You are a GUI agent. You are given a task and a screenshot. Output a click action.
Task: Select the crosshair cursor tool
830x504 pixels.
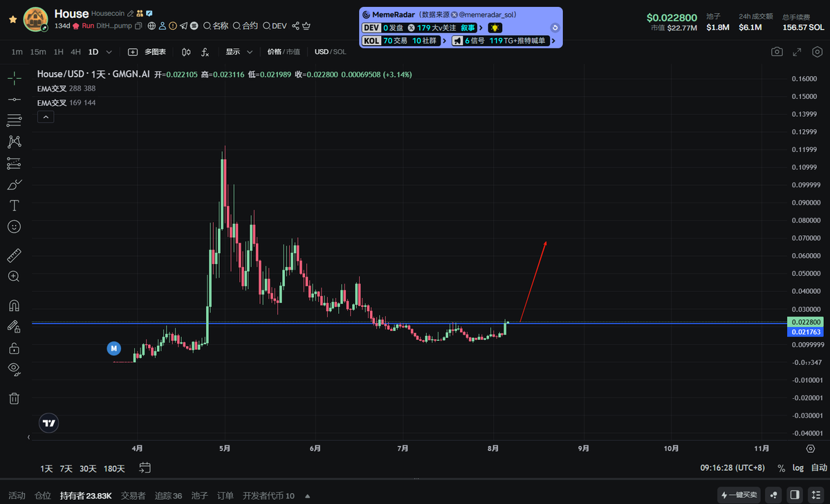(14, 78)
